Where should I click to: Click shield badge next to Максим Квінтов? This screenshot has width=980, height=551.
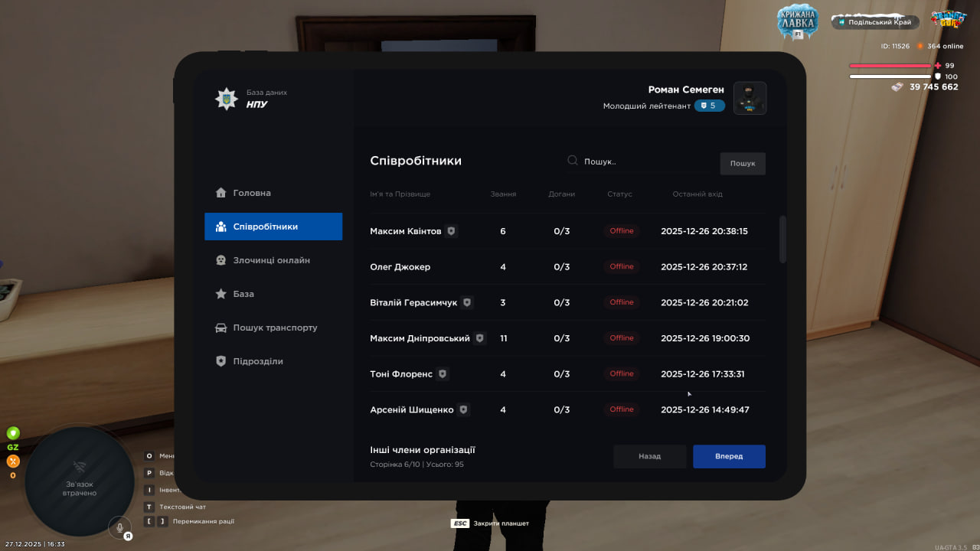pos(452,231)
